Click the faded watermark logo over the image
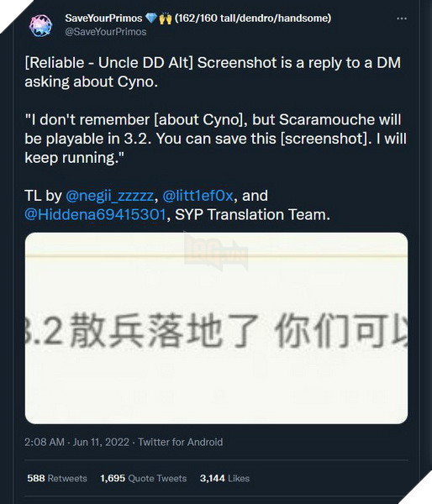The height and width of the screenshot is (504, 432). [x=215, y=252]
